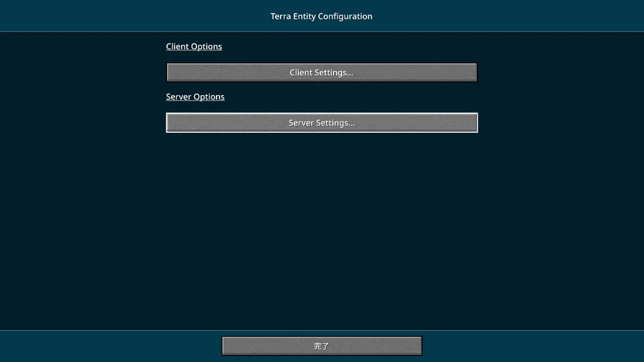The height and width of the screenshot is (362, 644).
Task: Click the Server Options heading
Action: pyautogui.click(x=195, y=97)
